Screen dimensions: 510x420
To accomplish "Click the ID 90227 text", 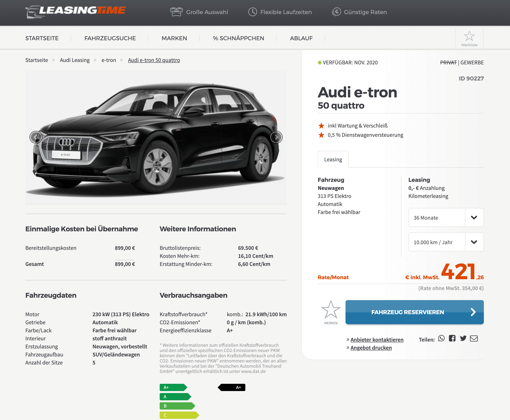I will point(471,78).
